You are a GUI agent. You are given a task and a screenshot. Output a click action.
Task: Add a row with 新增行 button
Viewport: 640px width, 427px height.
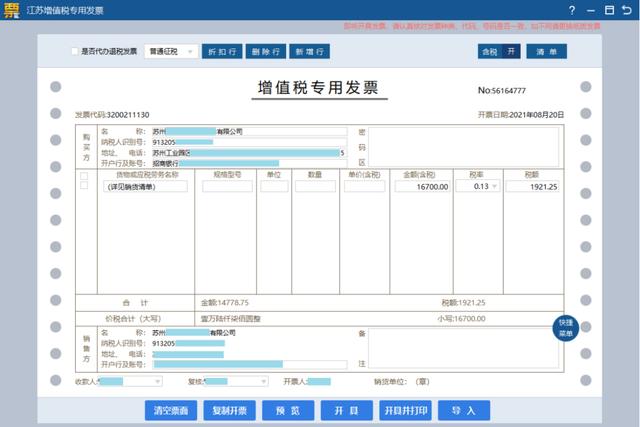[311, 51]
